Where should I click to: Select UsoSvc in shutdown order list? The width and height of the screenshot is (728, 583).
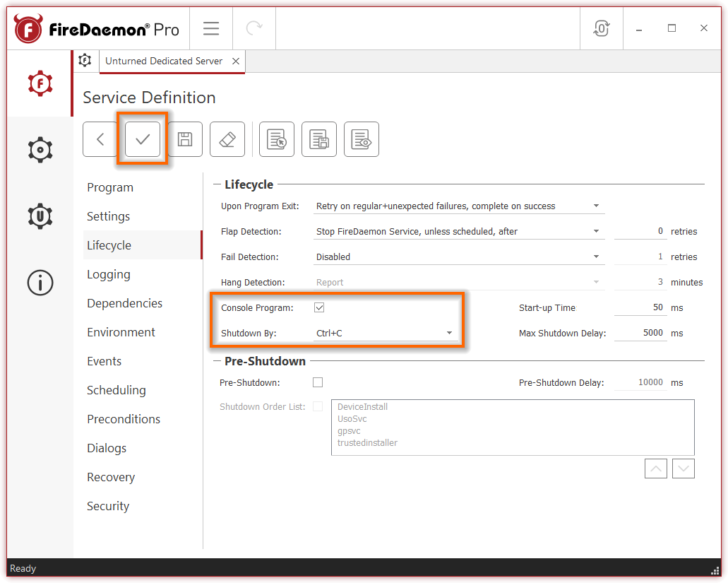click(352, 418)
